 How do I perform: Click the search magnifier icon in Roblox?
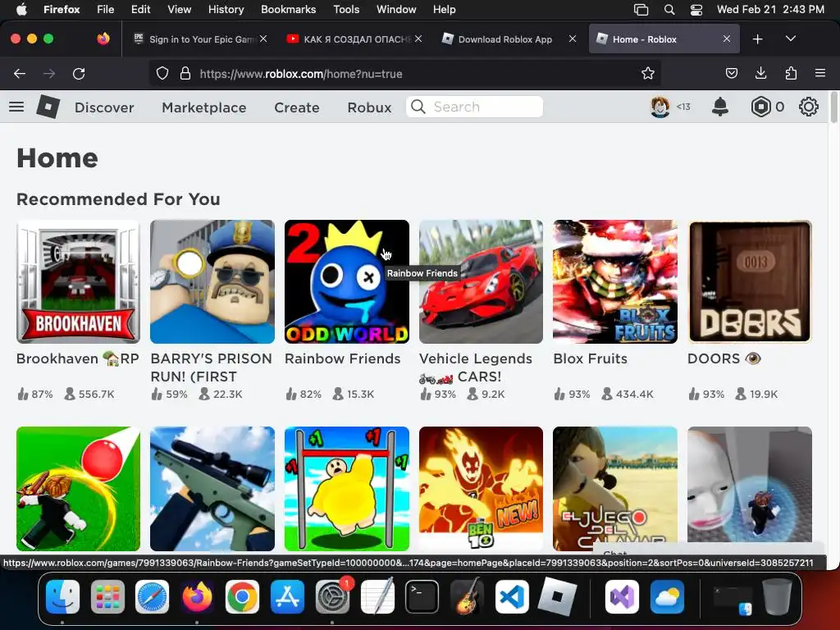(418, 107)
